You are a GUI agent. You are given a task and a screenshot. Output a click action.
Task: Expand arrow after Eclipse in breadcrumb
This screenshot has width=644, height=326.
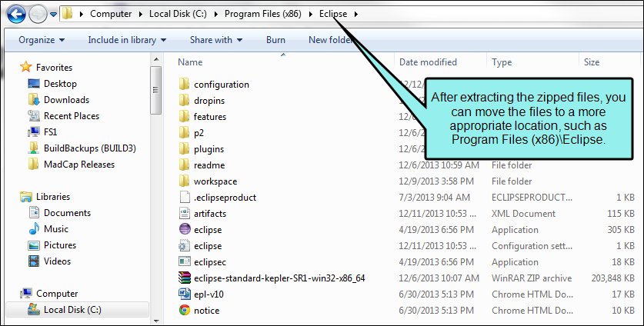pos(355,15)
